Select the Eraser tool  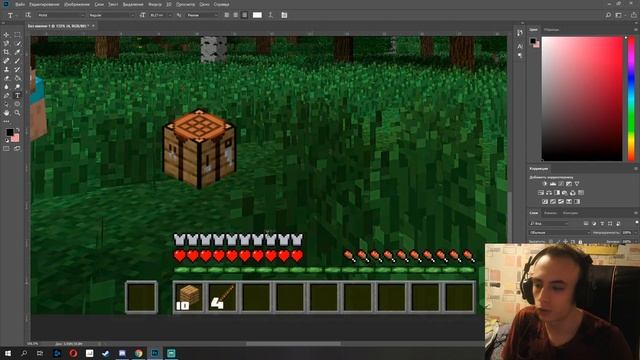6,78
